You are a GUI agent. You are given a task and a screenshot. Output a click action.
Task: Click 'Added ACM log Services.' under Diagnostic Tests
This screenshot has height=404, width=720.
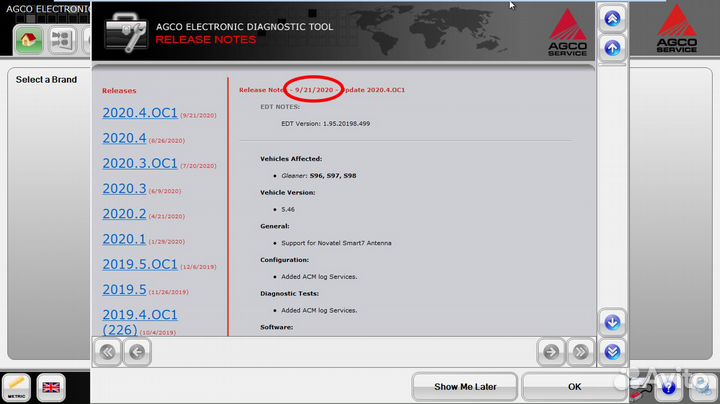[x=319, y=310]
